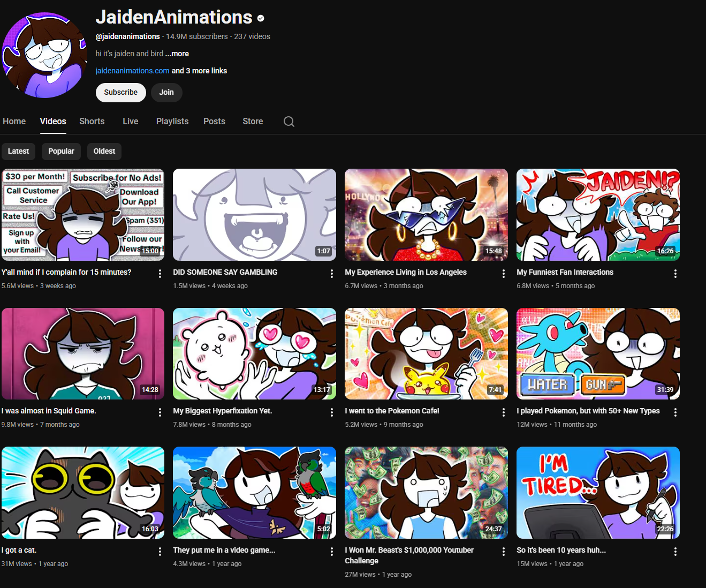Play the Pikachu Pokemon Cafe thumbnail
This screenshot has height=588, width=706.
[427, 354]
